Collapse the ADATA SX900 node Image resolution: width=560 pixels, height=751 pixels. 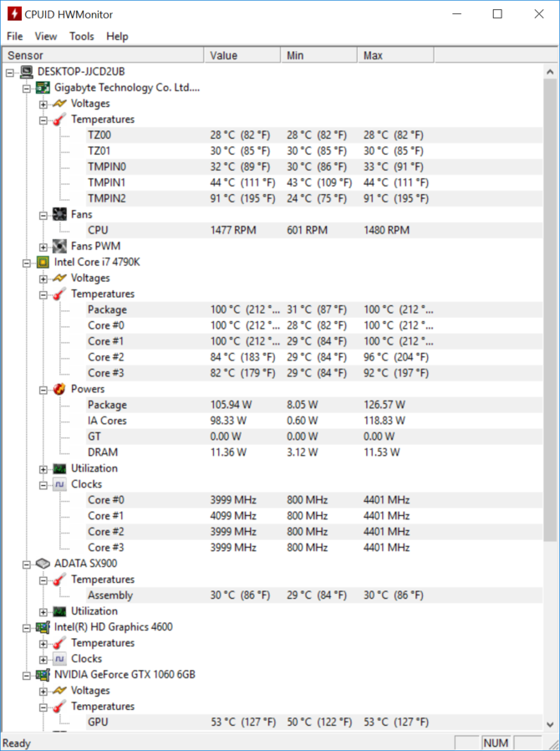click(x=27, y=565)
